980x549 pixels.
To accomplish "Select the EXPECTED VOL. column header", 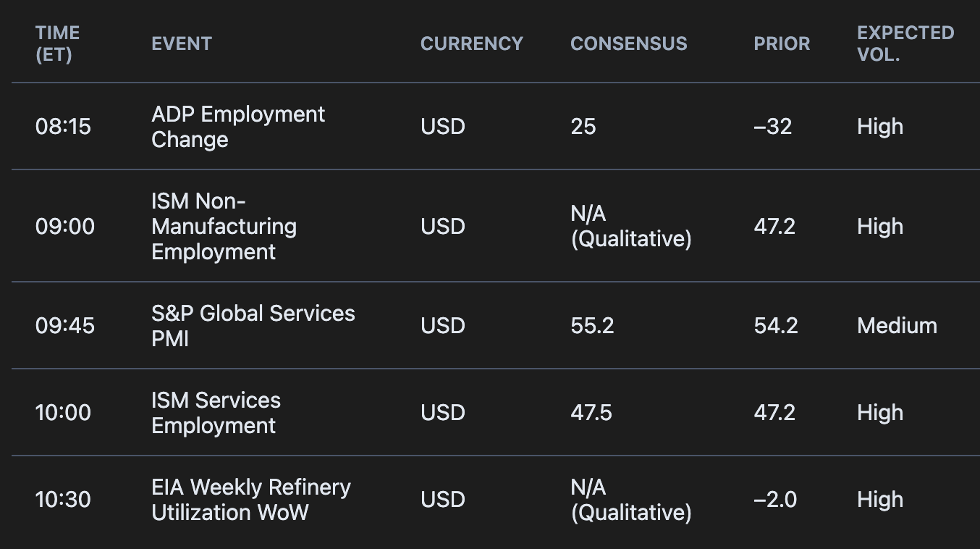I will tap(905, 43).
